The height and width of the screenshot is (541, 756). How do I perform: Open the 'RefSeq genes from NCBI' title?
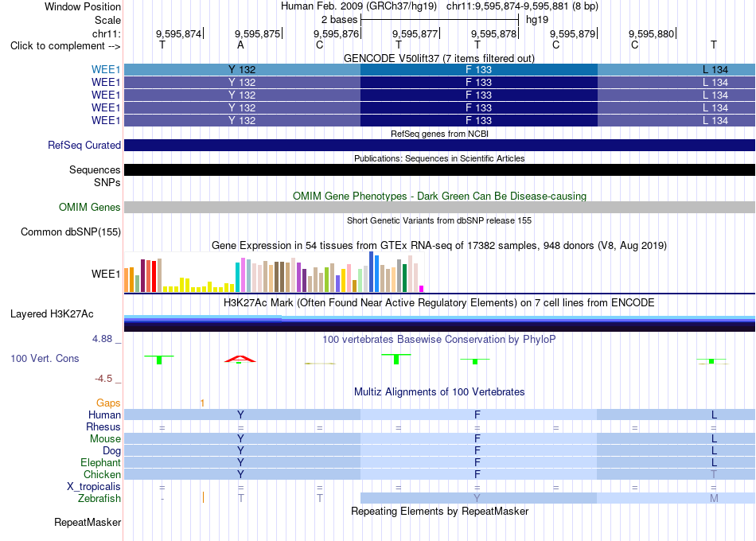(x=439, y=134)
